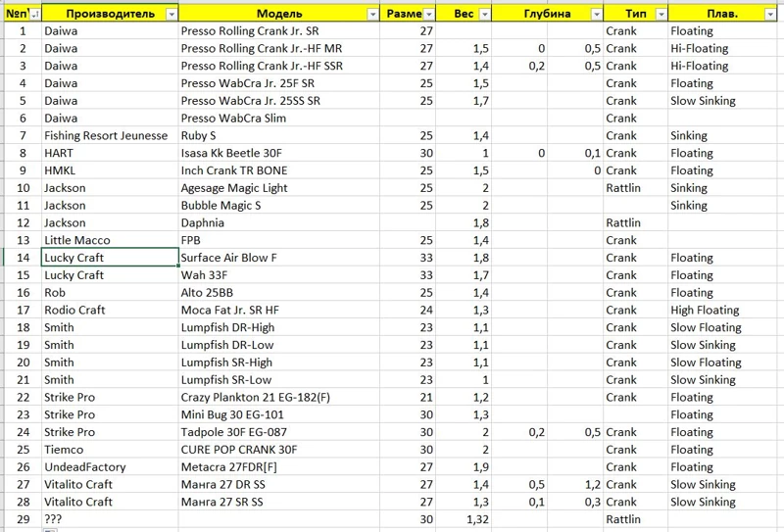The width and height of the screenshot is (784, 532).
Task: Open the Модель column filter dropdown
Action: coord(372,15)
